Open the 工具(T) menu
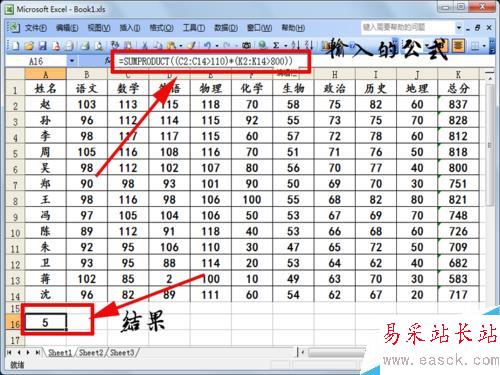 [x=194, y=28]
